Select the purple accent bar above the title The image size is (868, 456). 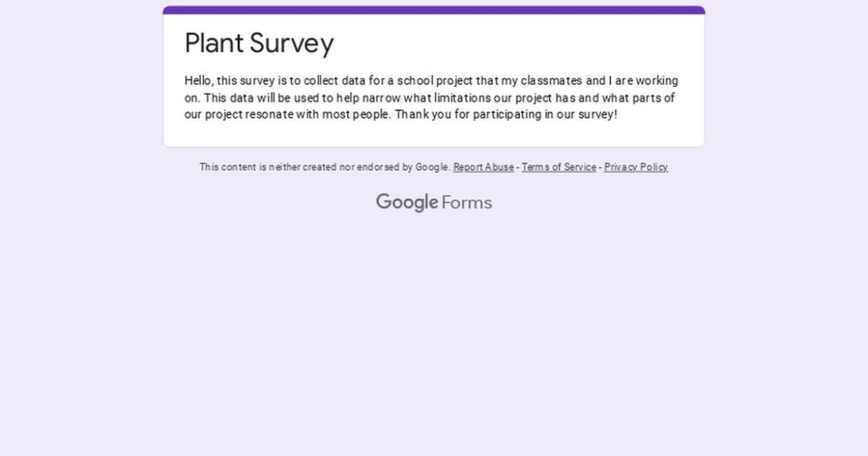[433, 7]
